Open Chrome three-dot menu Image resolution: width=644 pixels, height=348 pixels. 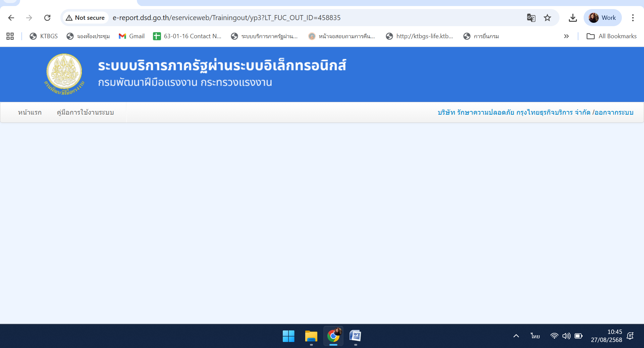[633, 18]
